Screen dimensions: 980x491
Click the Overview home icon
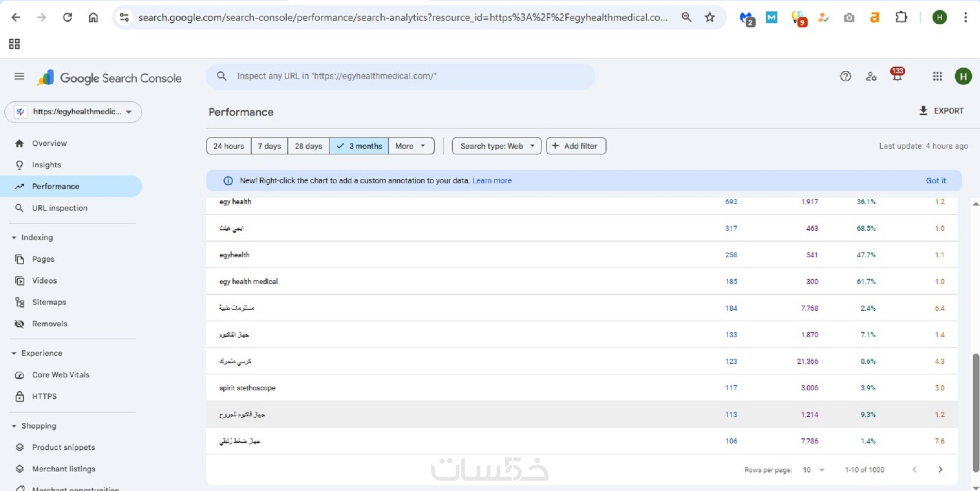tap(20, 144)
